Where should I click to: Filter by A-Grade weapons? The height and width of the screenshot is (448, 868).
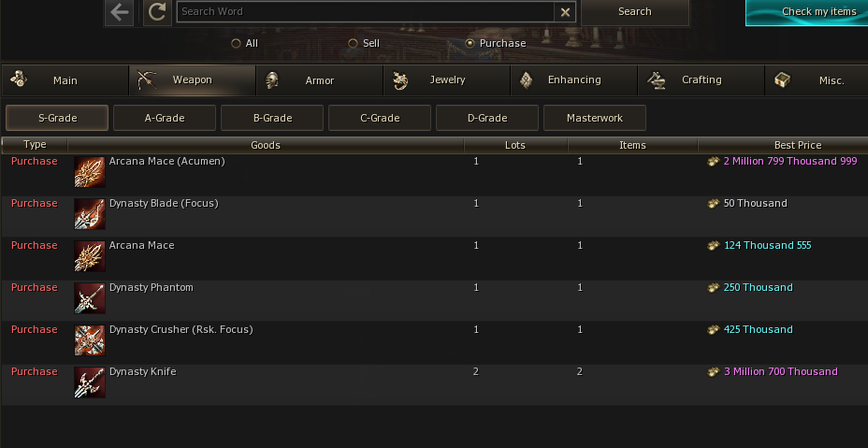pos(165,118)
